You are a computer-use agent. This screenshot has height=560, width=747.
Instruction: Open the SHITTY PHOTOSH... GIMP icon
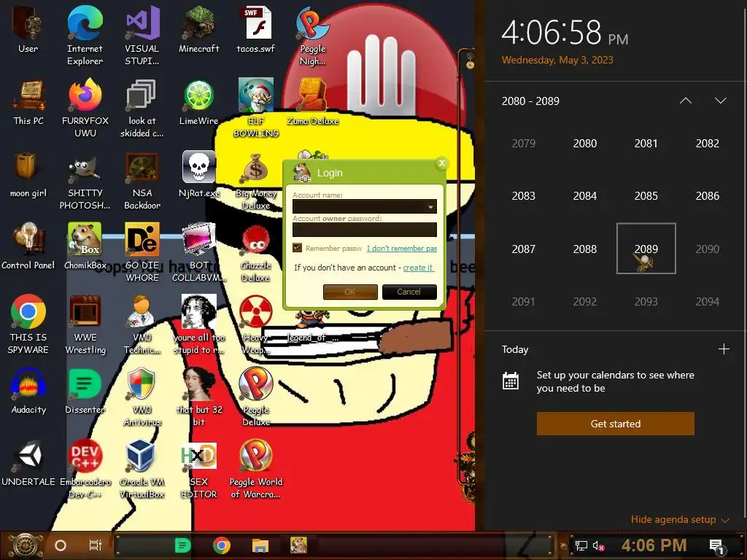click(85, 181)
